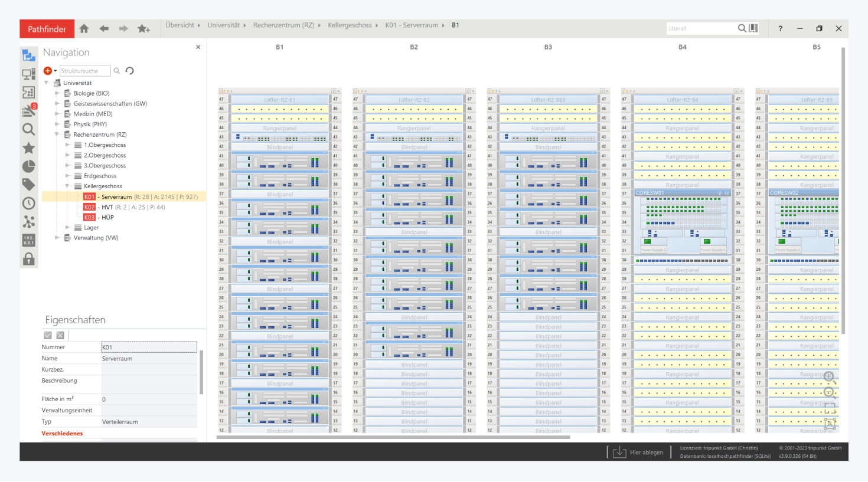This screenshot has width=868, height=482.
Task: Select K02 - HVT room in tree
Action: click(109, 207)
